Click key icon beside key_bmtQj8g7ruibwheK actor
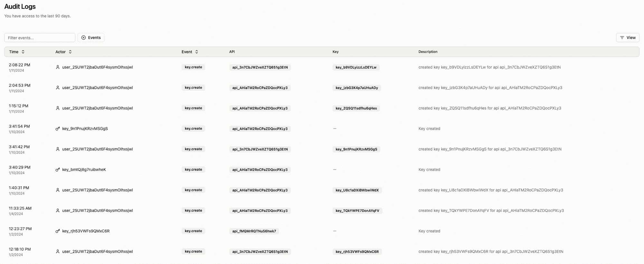644x264 pixels. click(x=58, y=170)
